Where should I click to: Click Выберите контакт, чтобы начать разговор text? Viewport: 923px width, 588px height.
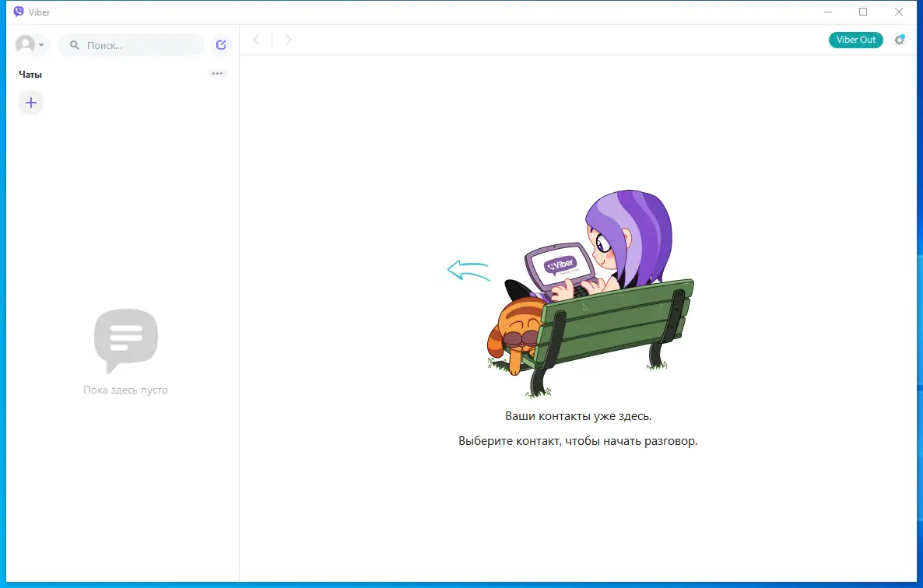(577, 441)
